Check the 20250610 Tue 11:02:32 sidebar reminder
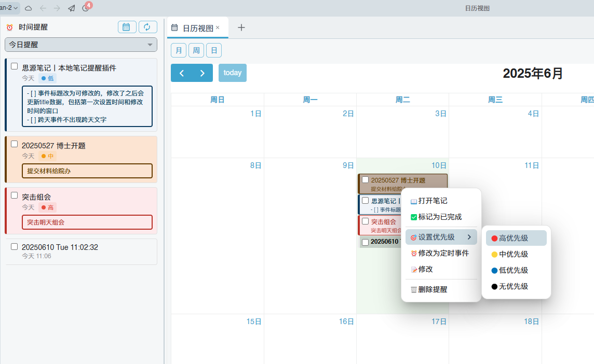The height and width of the screenshot is (364, 594). 15,247
